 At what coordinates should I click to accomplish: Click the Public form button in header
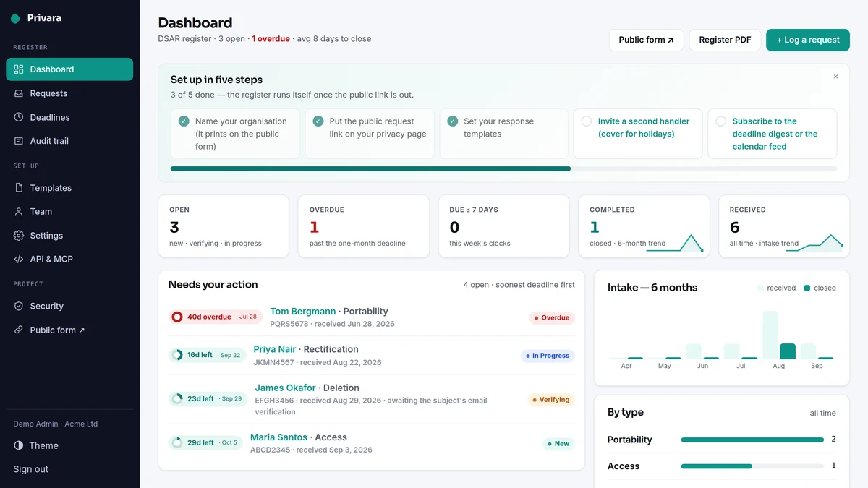(646, 40)
